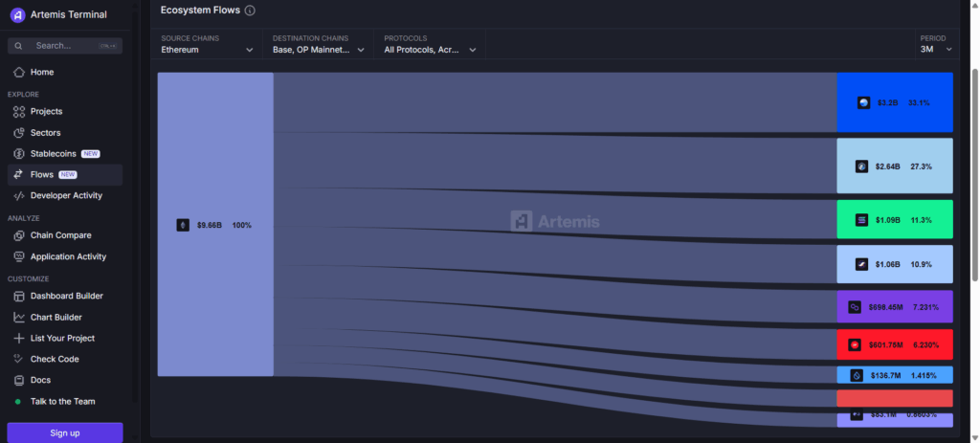This screenshot has height=443, width=980.
Task: Open the Source Chains dropdown
Action: (x=207, y=44)
